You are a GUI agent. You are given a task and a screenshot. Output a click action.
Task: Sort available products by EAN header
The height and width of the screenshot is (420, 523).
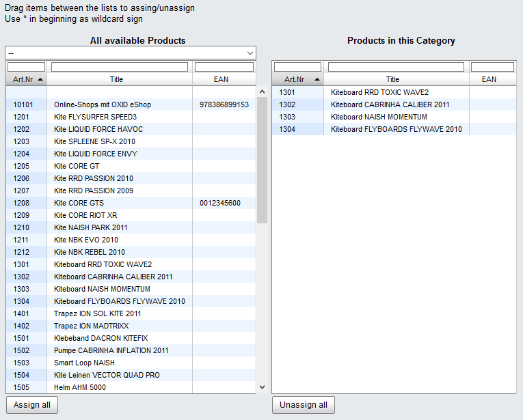(x=224, y=79)
